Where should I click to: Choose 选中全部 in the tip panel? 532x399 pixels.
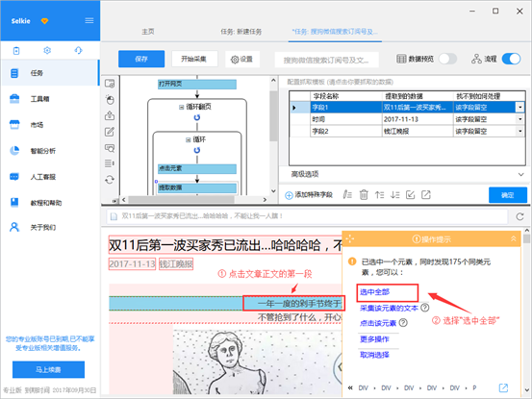374,292
